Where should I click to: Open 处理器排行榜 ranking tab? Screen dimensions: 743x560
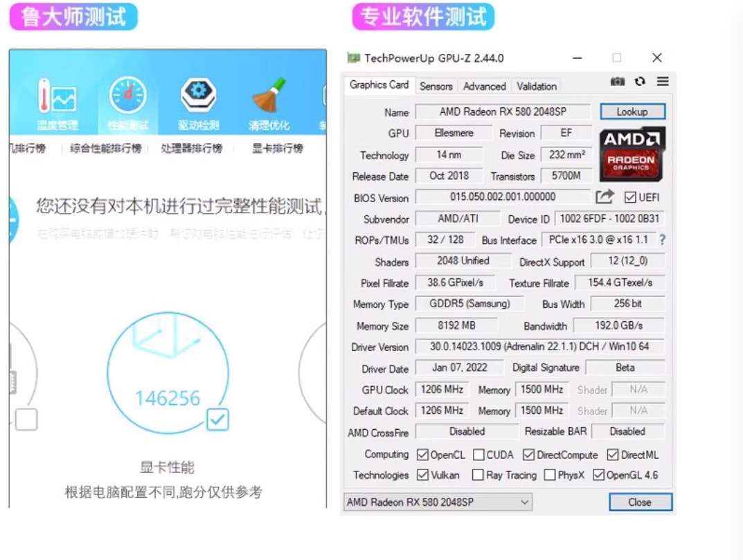coord(191,148)
